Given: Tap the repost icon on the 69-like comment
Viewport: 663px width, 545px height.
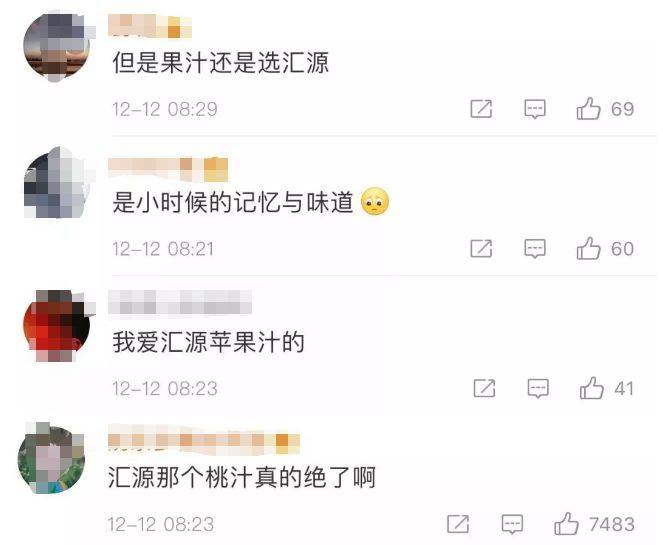Looking at the screenshot, I should 481,109.
